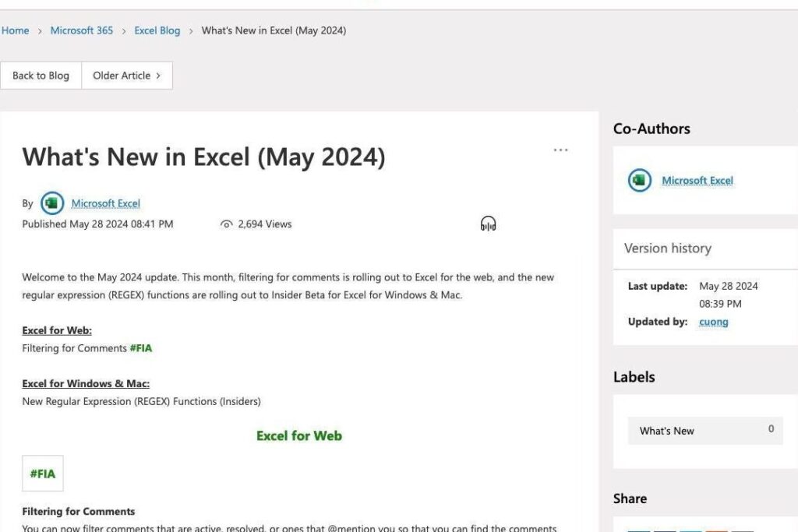Click the Excel for Windows & Mac: heading
Image resolution: width=798 pixels, height=532 pixels.
click(x=86, y=383)
